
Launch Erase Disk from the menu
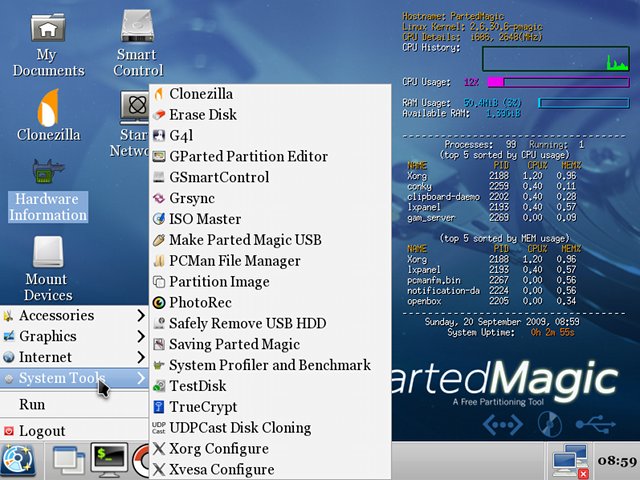270,115
